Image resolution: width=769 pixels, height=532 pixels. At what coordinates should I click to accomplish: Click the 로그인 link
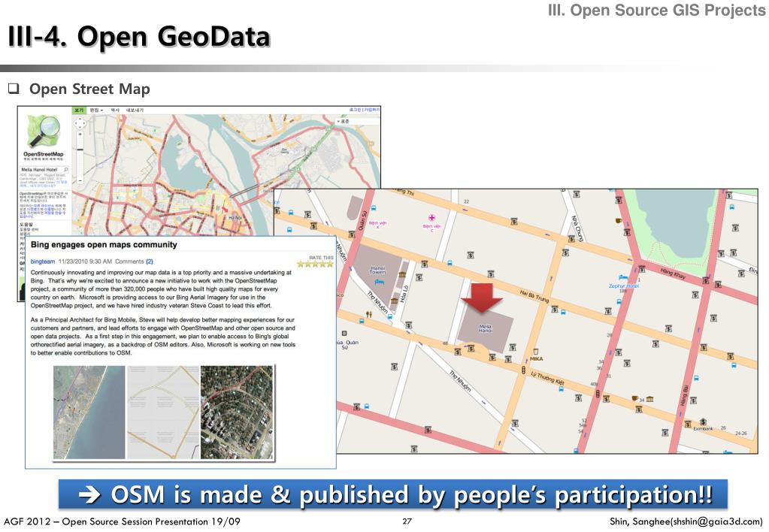pos(355,110)
